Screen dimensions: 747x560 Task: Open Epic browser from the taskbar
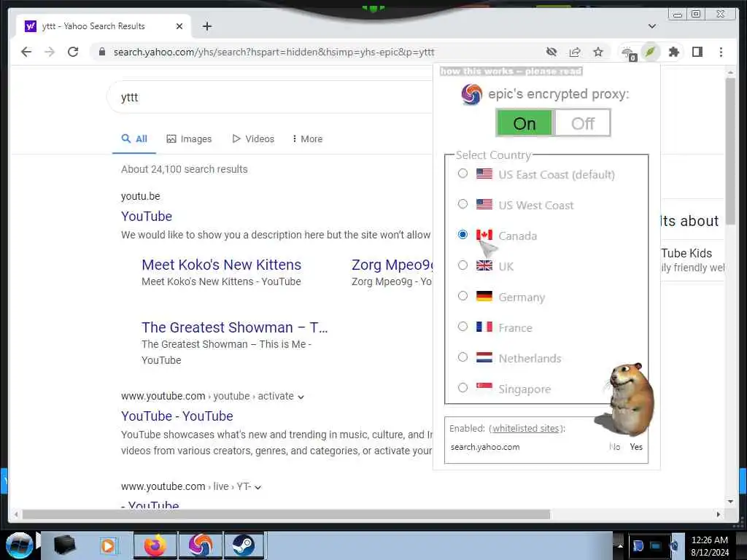200,545
